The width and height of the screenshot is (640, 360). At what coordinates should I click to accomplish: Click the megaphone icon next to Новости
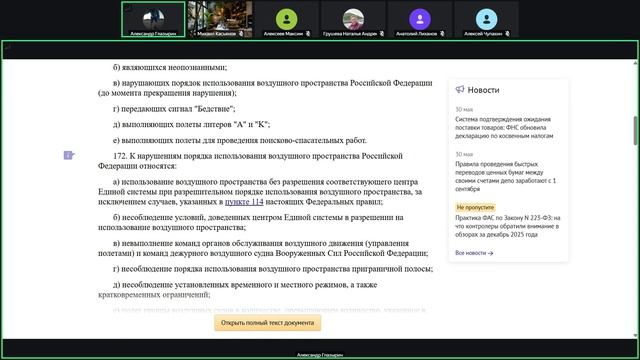click(460, 89)
